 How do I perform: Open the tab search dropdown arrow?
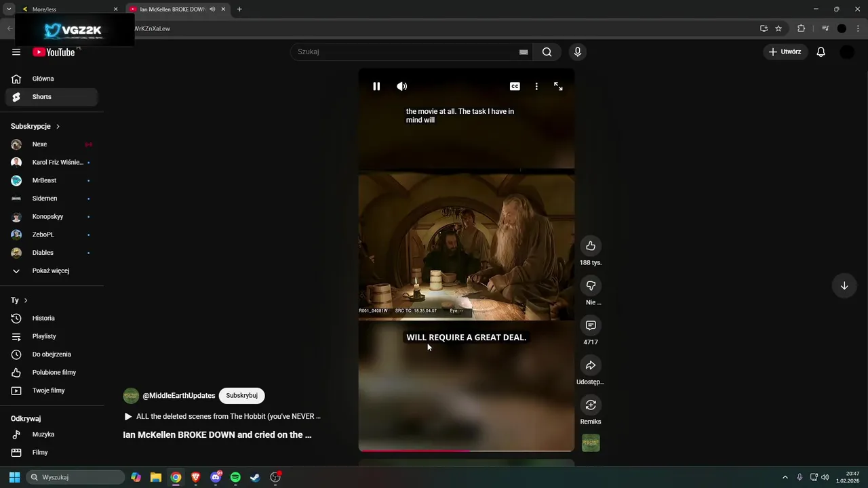9,9
